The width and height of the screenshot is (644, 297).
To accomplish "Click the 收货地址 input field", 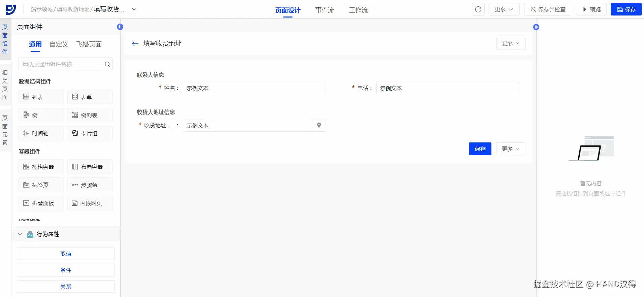I will [248, 125].
